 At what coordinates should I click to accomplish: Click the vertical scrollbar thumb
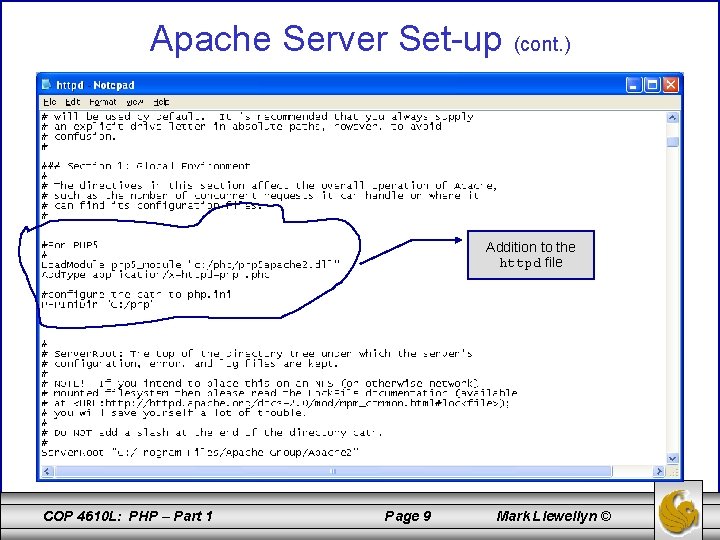[672, 142]
